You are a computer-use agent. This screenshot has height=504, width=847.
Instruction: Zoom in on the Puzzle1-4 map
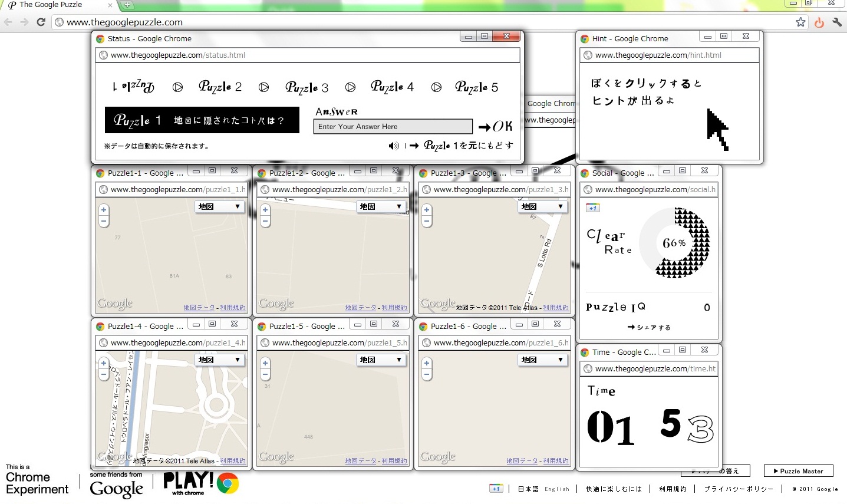coord(104,363)
